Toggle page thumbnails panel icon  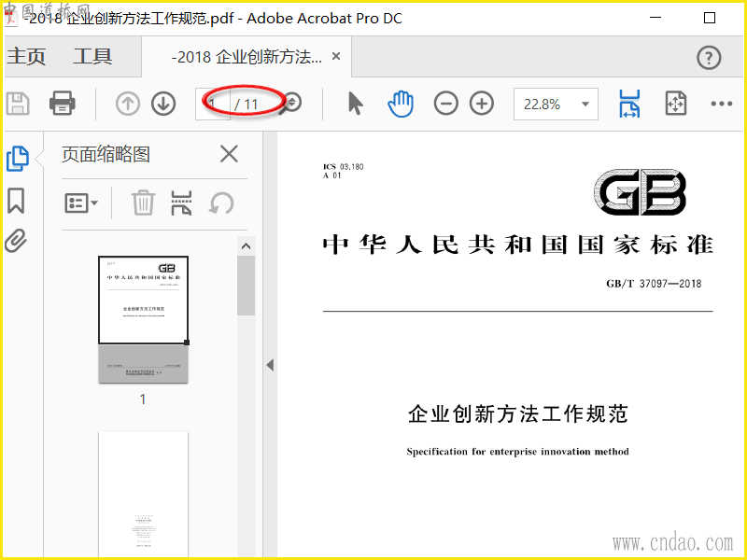18,159
